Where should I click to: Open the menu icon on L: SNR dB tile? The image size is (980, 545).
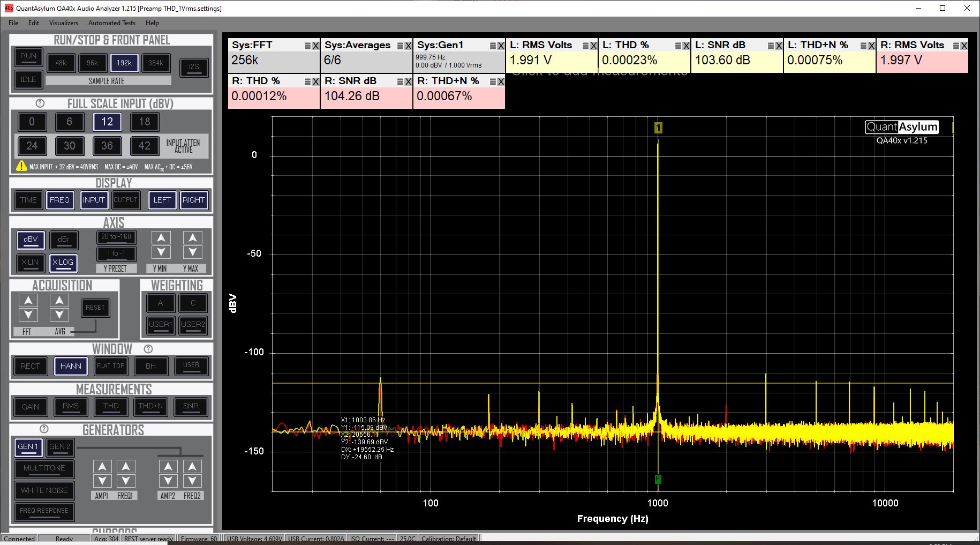click(771, 46)
